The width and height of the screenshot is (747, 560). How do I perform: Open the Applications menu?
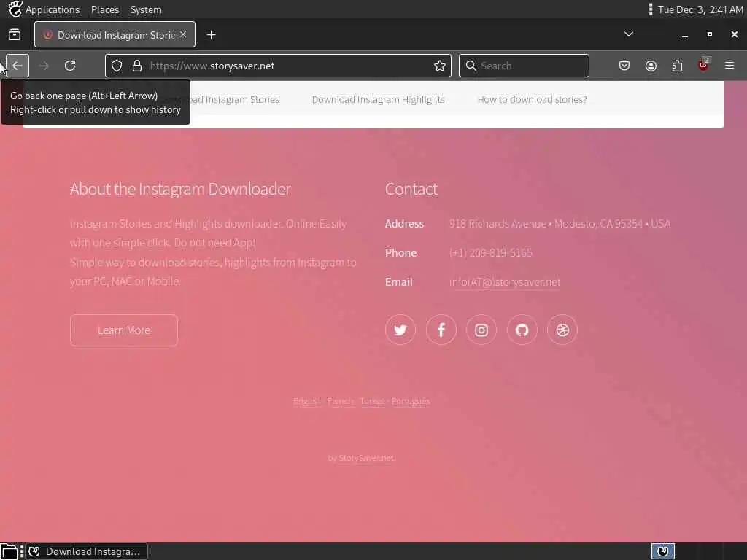click(53, 9)
